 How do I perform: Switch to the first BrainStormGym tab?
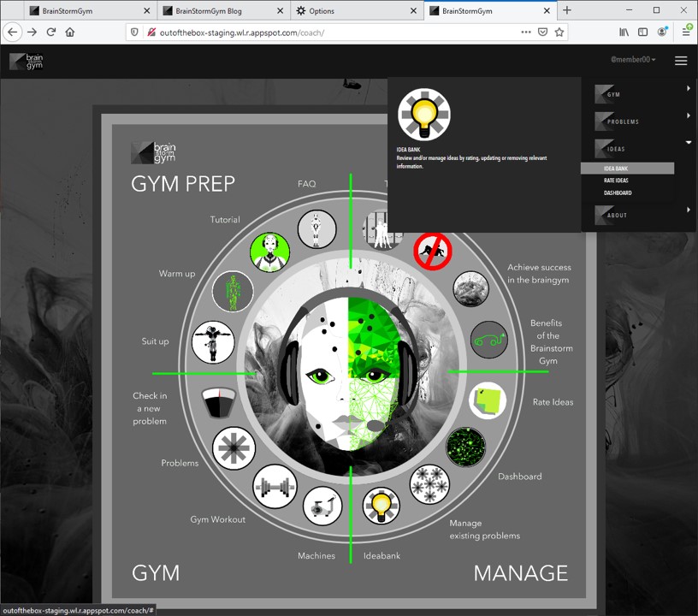(x=90, y=10)
